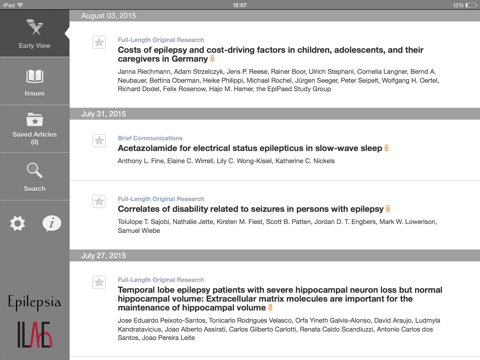
Task: Select 'Full-Length Original Research' label above Correlates article
Action: [161, 199]
